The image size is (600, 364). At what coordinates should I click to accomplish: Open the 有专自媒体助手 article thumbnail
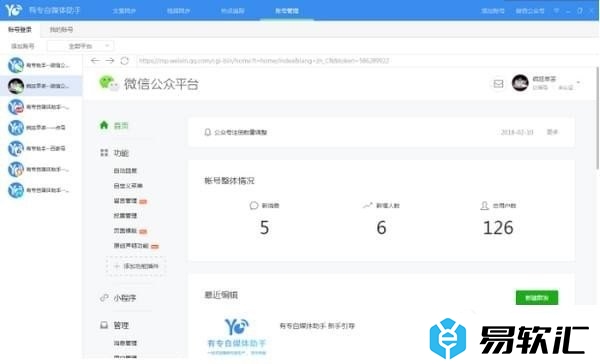[x=236, y=336]
